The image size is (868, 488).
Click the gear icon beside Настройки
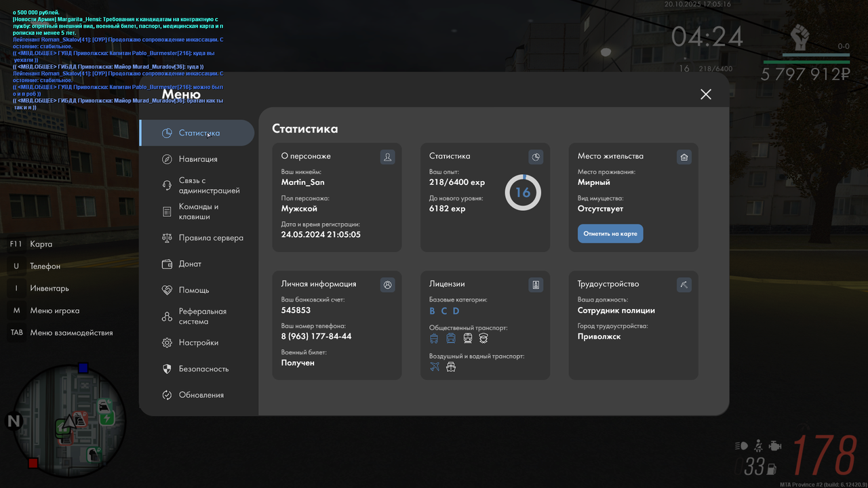pyautogui.click(x=167, y=343)
